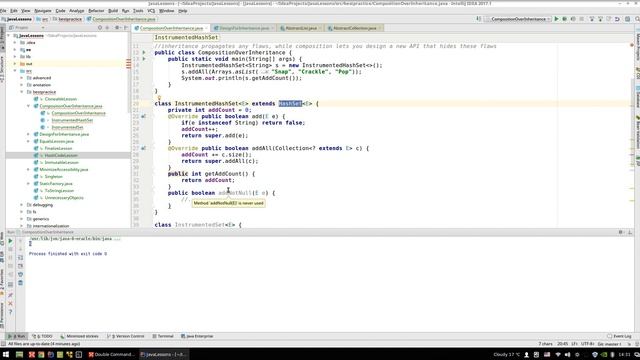
Task: Select InstrumentedSet class in project tree
Action: tap(67, 127)
